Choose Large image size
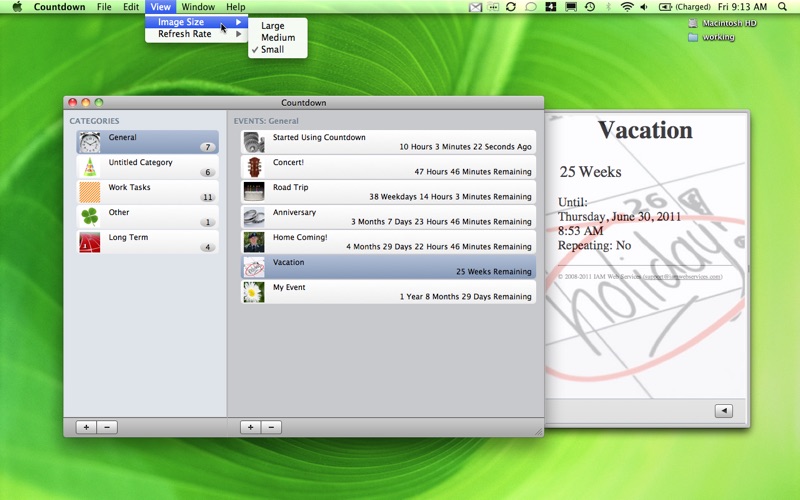Image resolution: width=800 pixels, height=500 pixels. click(x=278, y=26)
